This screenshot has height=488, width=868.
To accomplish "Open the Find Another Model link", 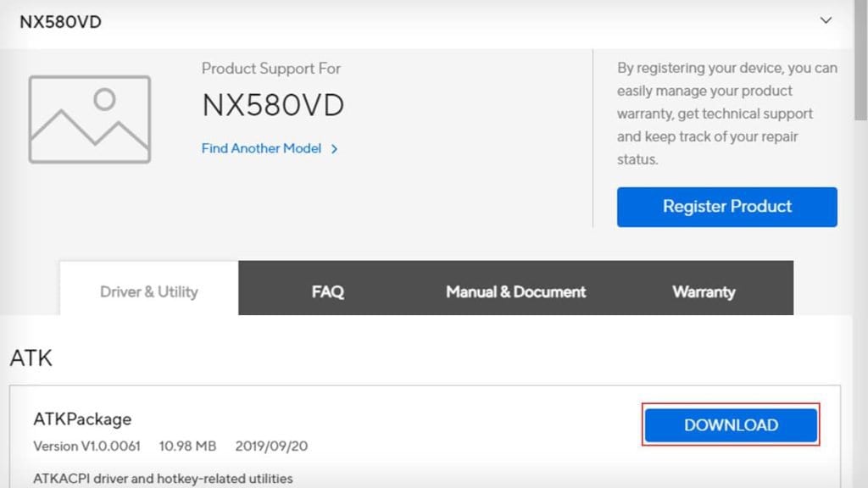I will (261, 148).
